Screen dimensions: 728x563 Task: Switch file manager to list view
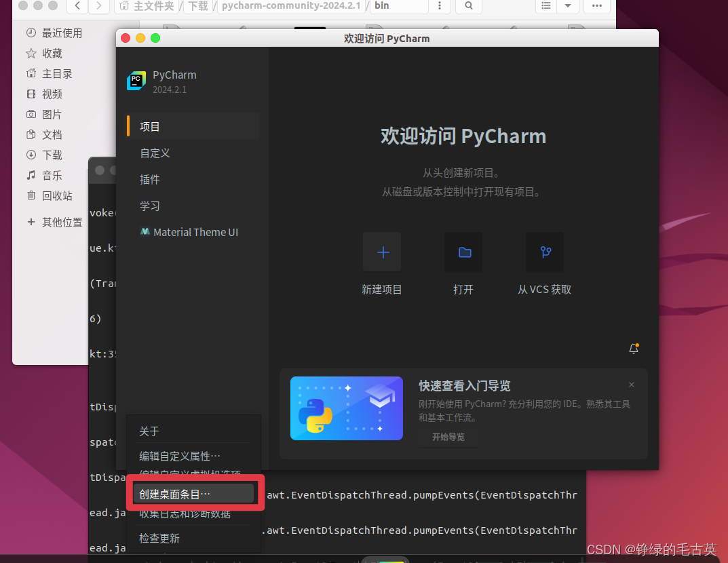point(546,5)
